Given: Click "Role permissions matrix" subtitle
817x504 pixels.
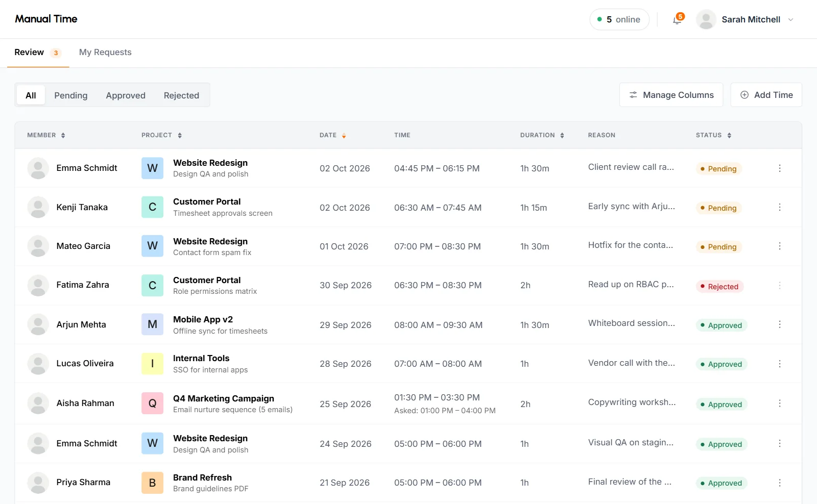Looking at the screenshot, I should (215, 291).
